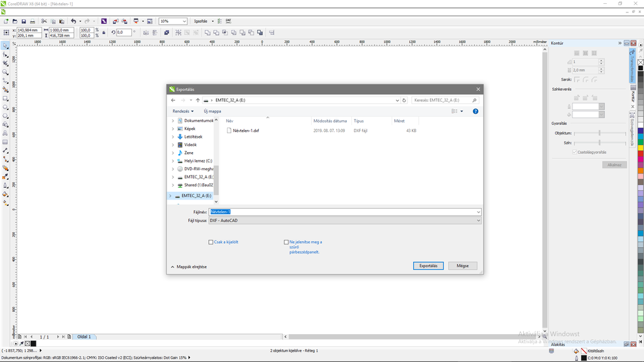Check 'Ne jelenítse meg a szűrő párbeszédpanelt'
Viewport: 644px width, 362px height.
[x=286, y=242]
